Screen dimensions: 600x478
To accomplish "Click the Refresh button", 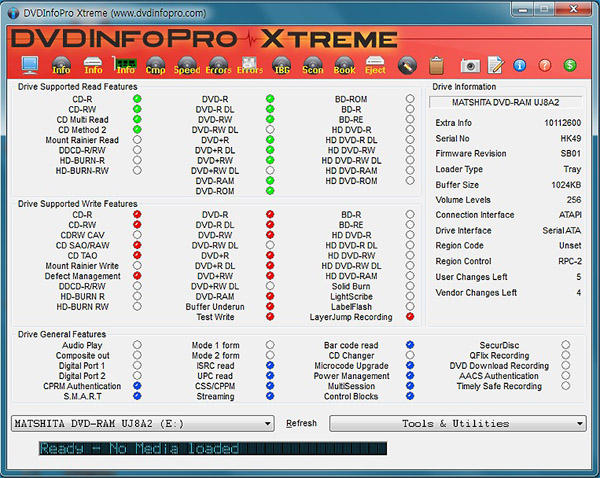I will point(302,423).
